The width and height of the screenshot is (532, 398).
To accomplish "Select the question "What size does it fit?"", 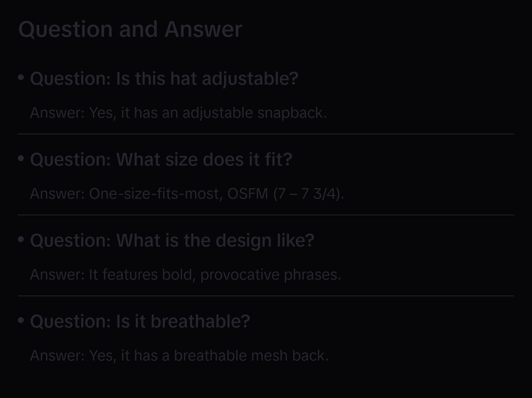I will click(x=161, y=160).
